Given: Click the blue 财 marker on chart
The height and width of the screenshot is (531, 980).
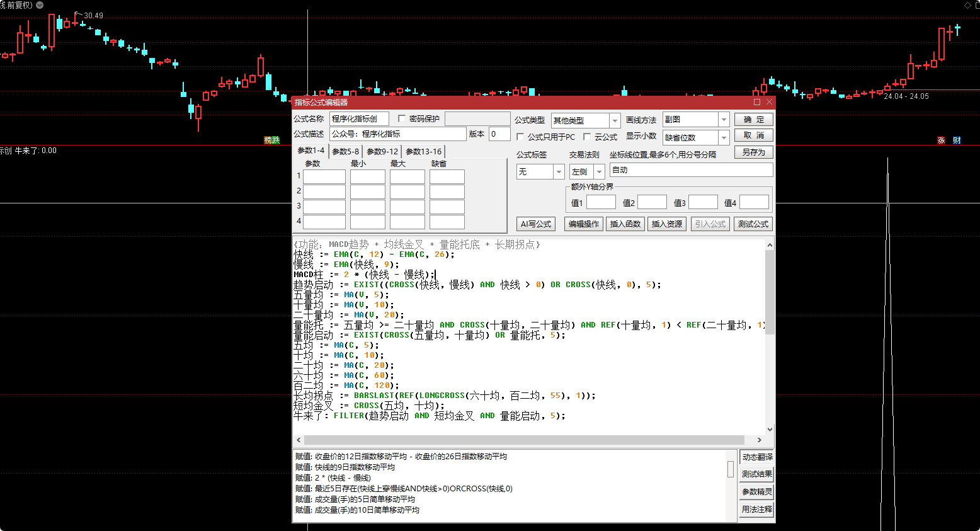Looking at the screenshot, I should 957,140.
